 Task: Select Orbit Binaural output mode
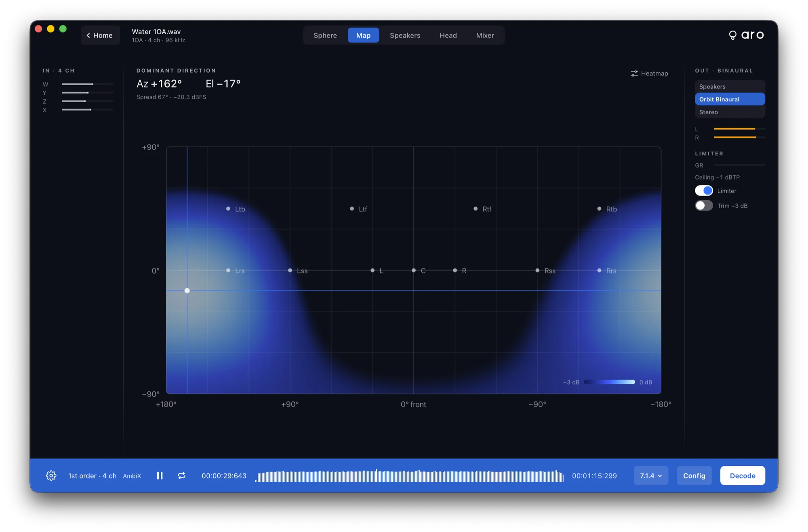pos(730,99)
